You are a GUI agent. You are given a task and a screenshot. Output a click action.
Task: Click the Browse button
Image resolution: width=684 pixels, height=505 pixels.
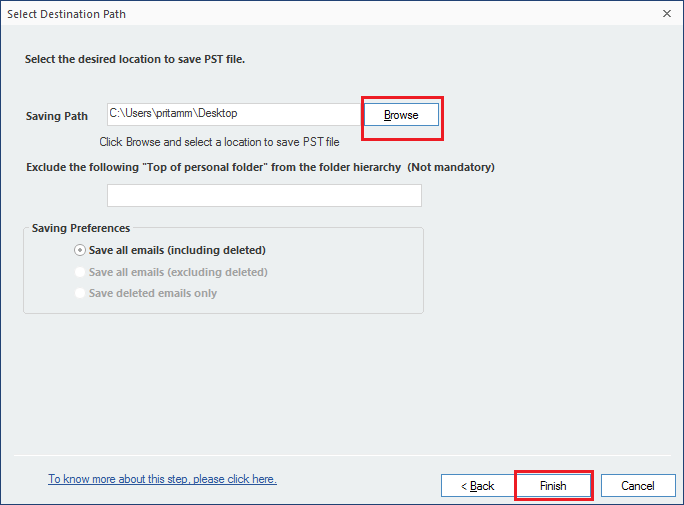(401, 115)
